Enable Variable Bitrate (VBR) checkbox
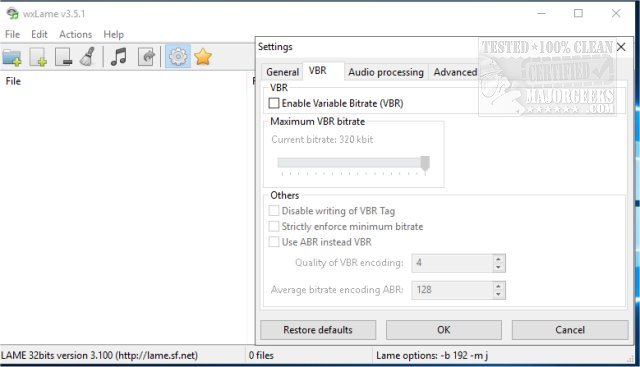640x367 pixels. tap(274, 103)
